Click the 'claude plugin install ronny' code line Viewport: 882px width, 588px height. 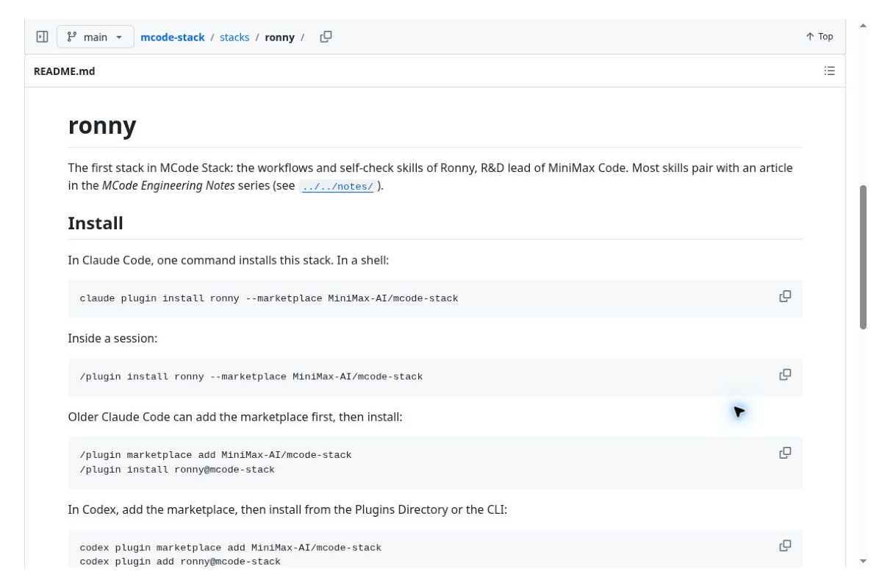(269, 298)
